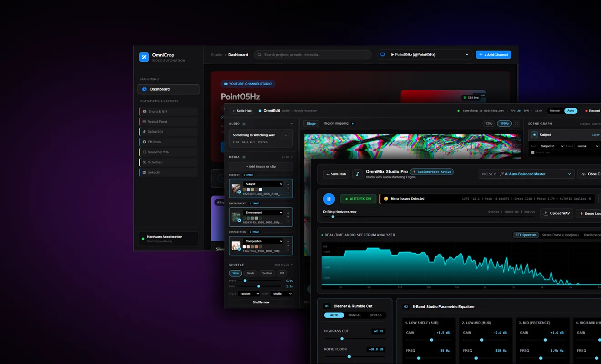Click the TikTok icon in OmniCrop sidebar
The width and height of the screenshot is (601, 364).
[144, 132]
